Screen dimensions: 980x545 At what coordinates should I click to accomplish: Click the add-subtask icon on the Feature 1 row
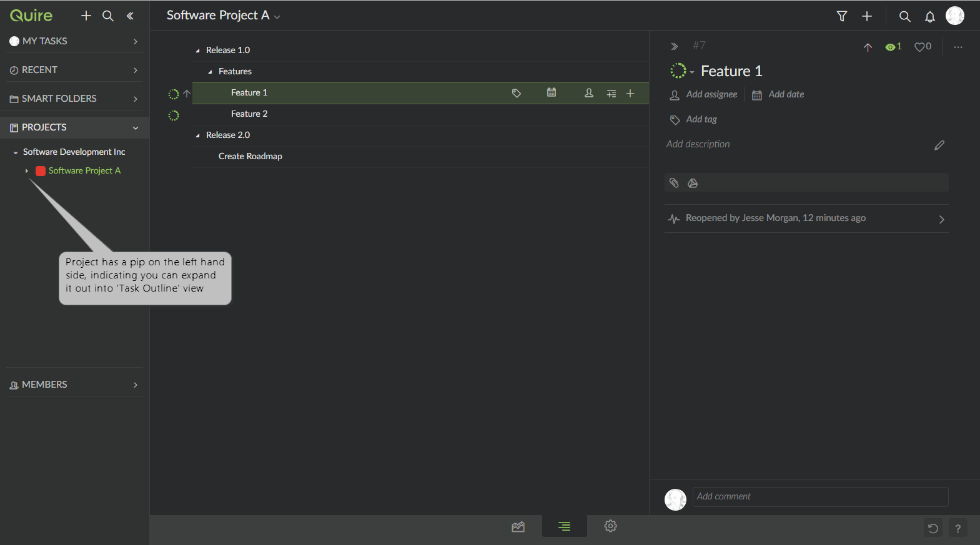[x=611, y=94]
